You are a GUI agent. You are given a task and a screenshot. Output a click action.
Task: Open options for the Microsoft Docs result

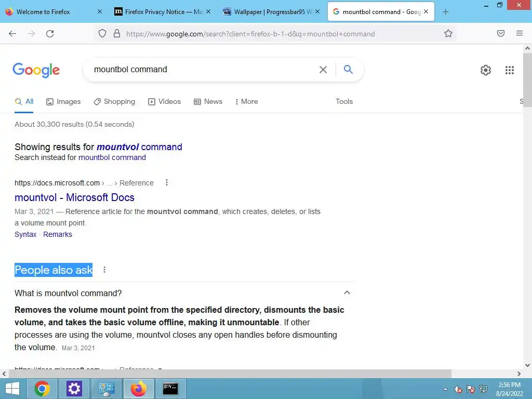[x=167, y=182]
